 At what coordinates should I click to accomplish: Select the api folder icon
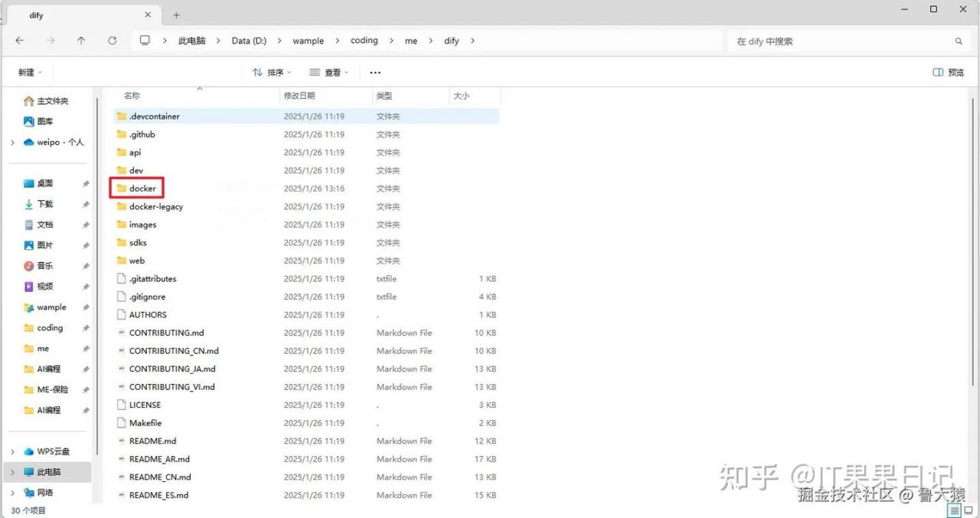click(x=121, y=152)
